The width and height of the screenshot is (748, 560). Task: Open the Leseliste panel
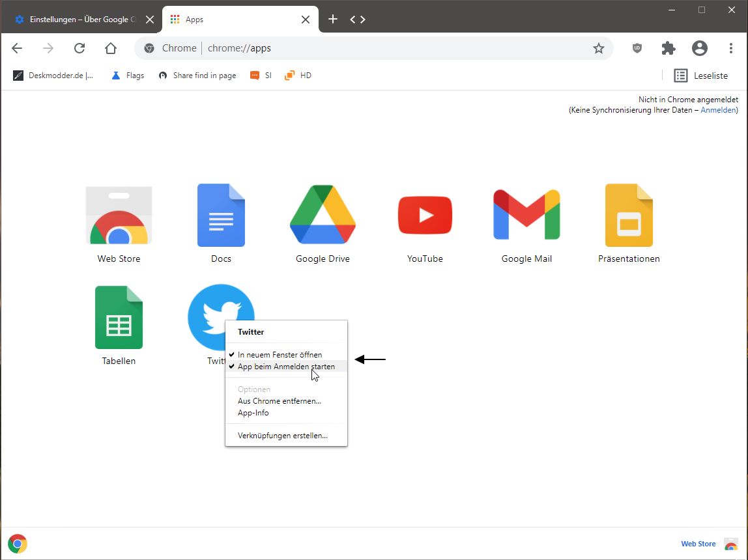pyautogui.click(x=701, y=76)
